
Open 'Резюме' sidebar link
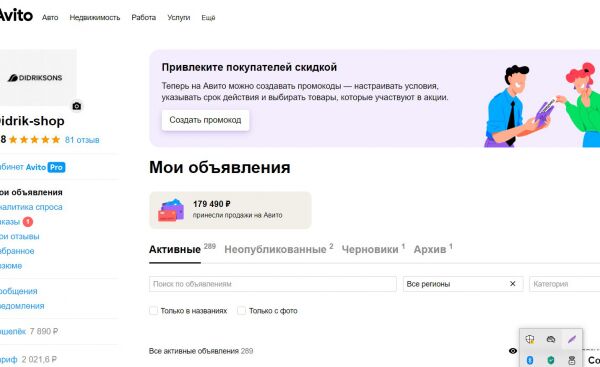pos(11,266)
